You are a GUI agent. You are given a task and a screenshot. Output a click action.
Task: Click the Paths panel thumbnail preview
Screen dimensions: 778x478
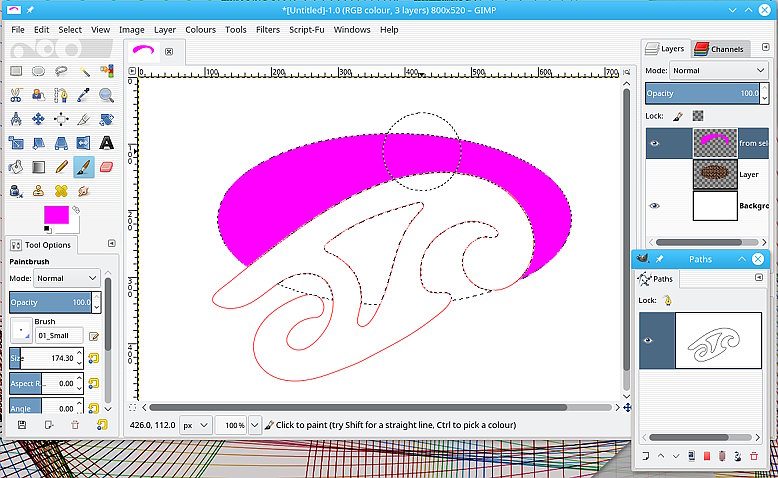pos(719,340)
